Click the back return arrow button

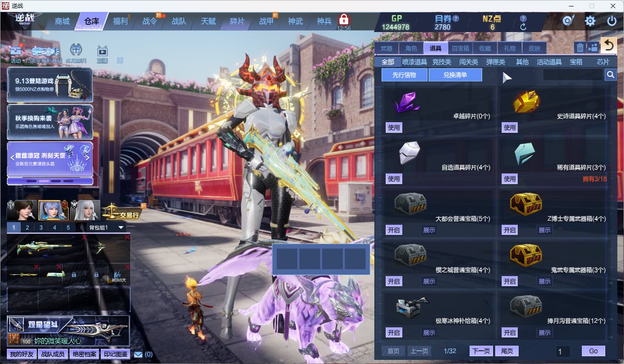point(608,45)
